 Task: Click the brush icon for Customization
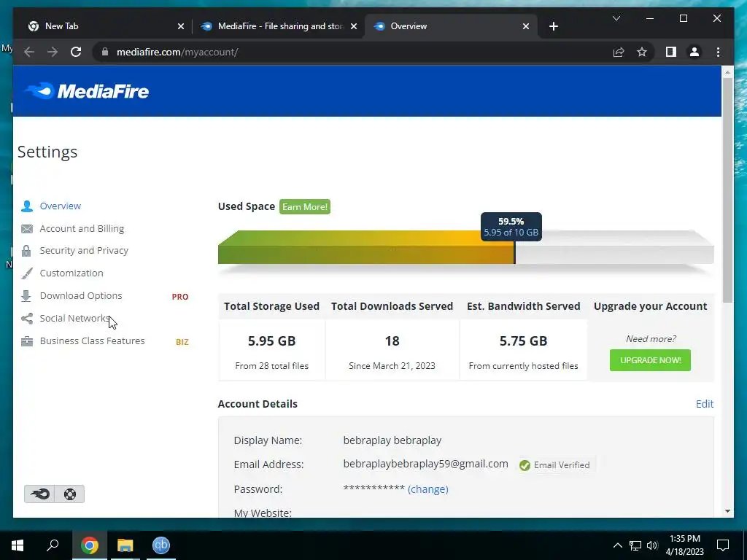(x=27, y=273)
